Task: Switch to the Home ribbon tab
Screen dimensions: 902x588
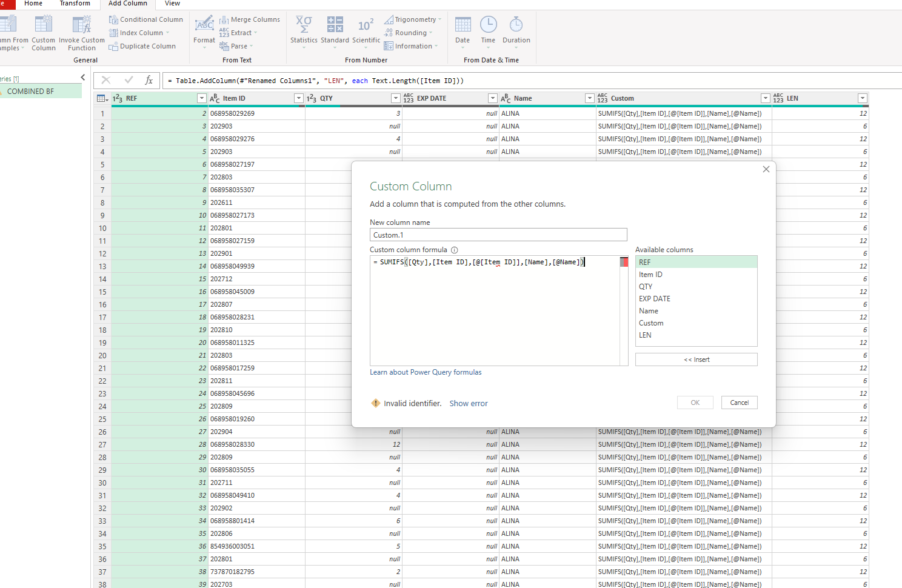Action: point(33,4)
